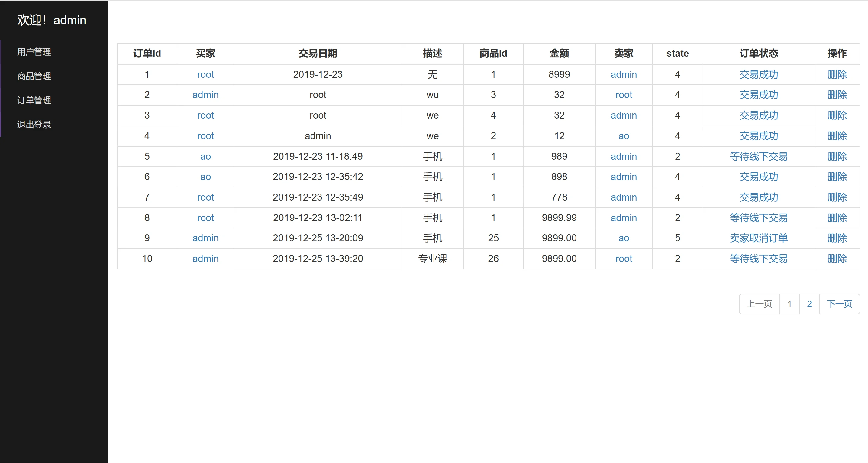Click buyer admin in order 2 row
The image size is (868, 463).
click(205, 95)
